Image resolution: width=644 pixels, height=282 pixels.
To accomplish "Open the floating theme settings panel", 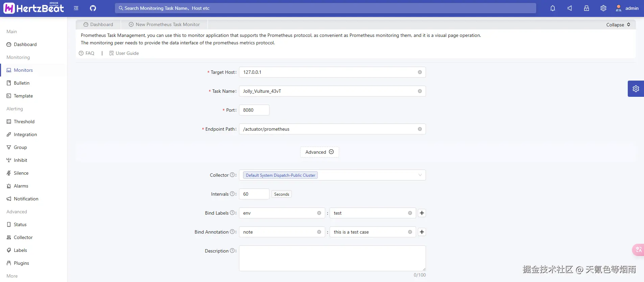I will pyautogui.click(x=636, y=89).
